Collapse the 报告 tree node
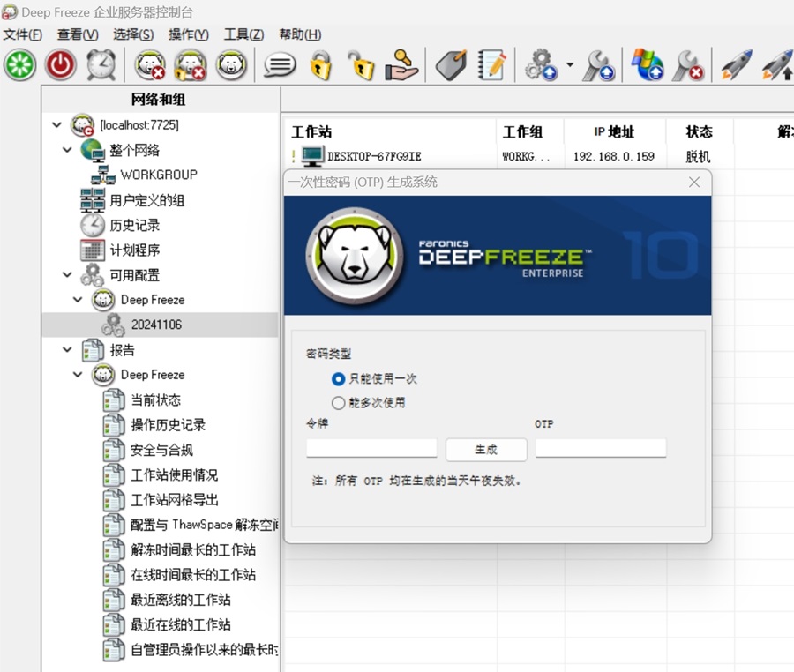Screen dimensions: 794x672 pos(67,349)
